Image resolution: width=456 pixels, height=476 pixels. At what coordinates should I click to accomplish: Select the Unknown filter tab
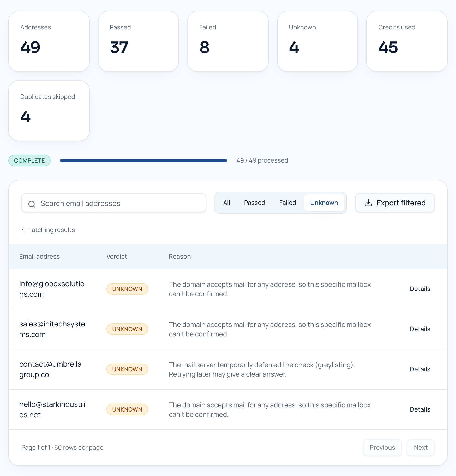(324, 203)
